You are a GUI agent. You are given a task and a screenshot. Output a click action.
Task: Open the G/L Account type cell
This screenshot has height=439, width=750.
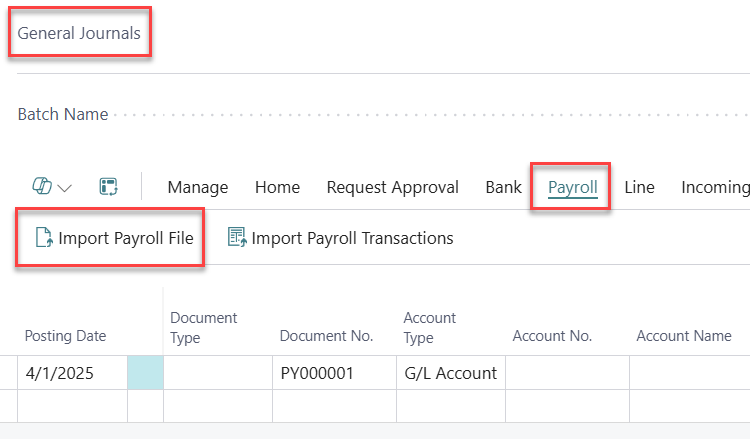pos(451,373)
